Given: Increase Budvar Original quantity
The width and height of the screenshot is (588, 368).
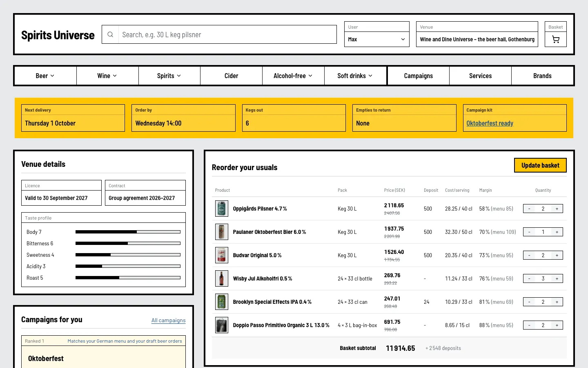Looking at the screenshot, I should [x=557, y=255].
